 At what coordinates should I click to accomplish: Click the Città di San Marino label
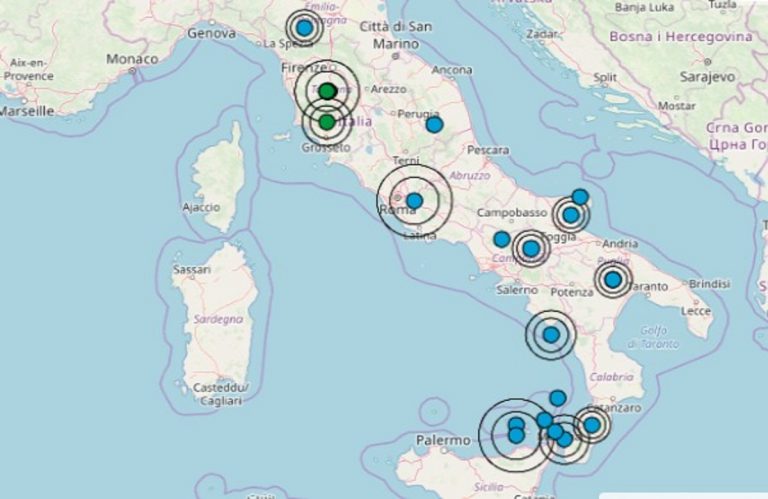pos(396,35)
